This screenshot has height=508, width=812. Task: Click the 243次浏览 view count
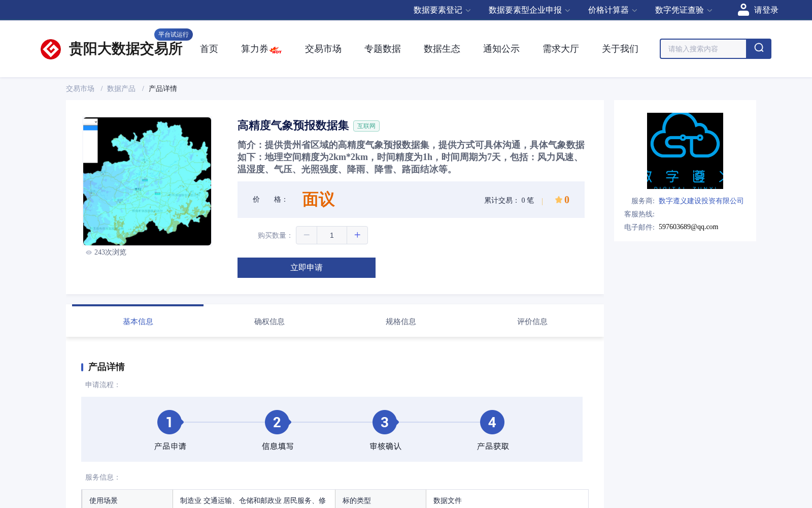(110, 252)
